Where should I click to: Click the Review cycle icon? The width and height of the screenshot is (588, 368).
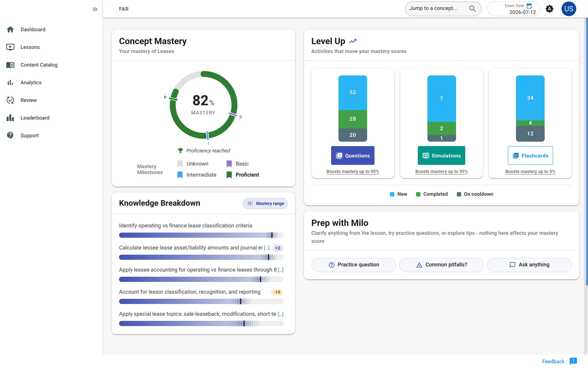coord(10,100)
